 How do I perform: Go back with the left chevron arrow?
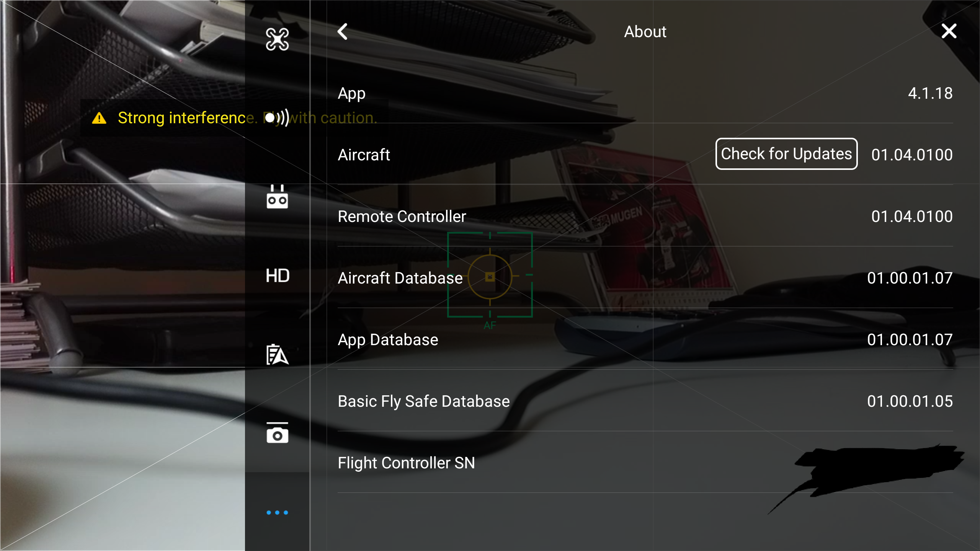coord(343,31)
